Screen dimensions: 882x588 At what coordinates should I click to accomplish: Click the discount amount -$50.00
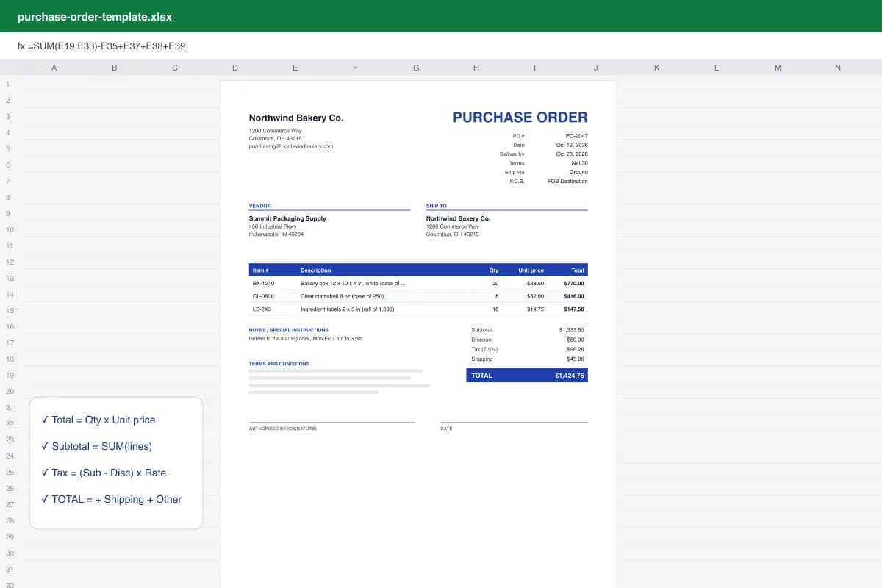pos(575,340)
